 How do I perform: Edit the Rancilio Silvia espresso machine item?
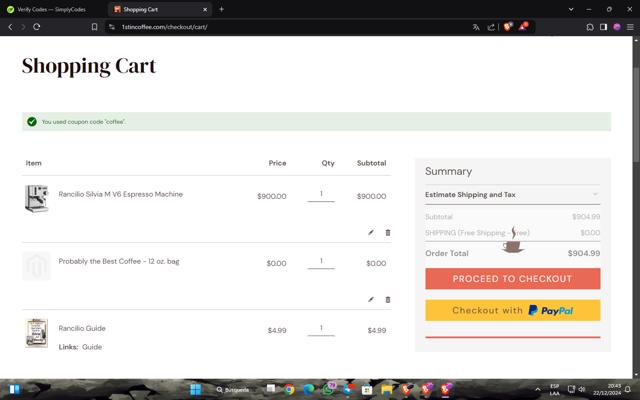click(x=371, y=232)
